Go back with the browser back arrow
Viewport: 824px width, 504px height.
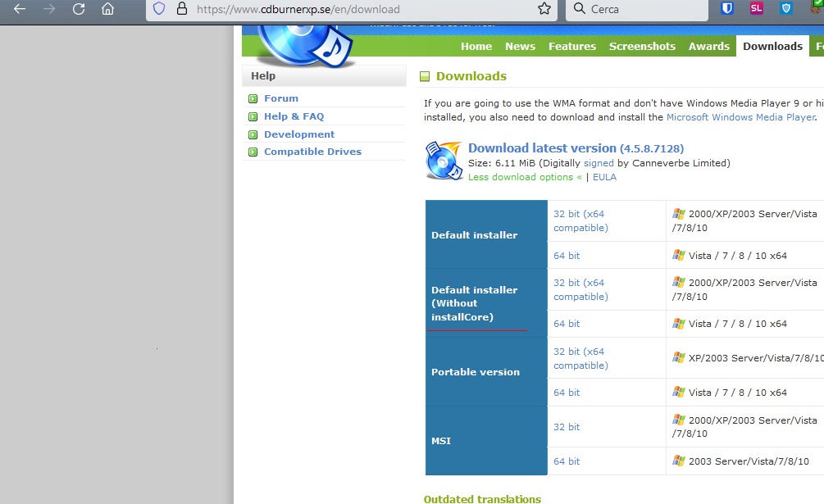(20, 9)
